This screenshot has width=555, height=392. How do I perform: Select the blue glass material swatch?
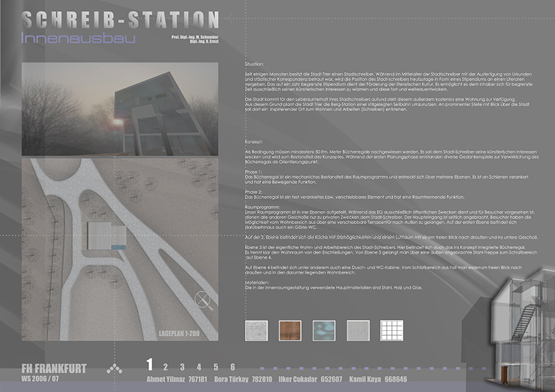(x=324, y=330)
